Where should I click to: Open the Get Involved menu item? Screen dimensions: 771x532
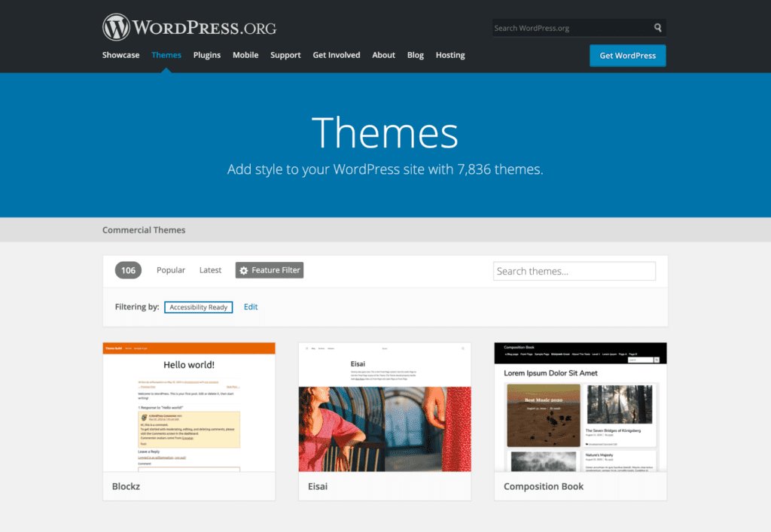(x=337, y=55)
